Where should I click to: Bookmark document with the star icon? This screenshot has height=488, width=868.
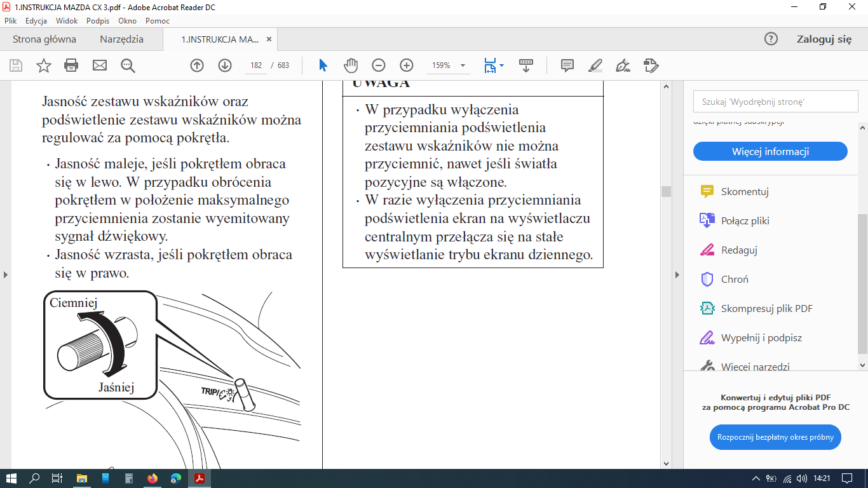[43, 65]
